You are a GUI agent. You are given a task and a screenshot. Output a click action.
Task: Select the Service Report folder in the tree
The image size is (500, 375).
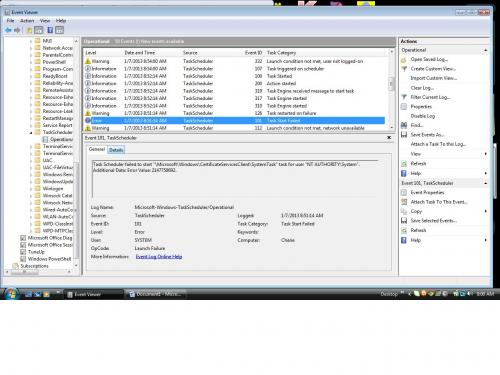(x=57, y=125)
